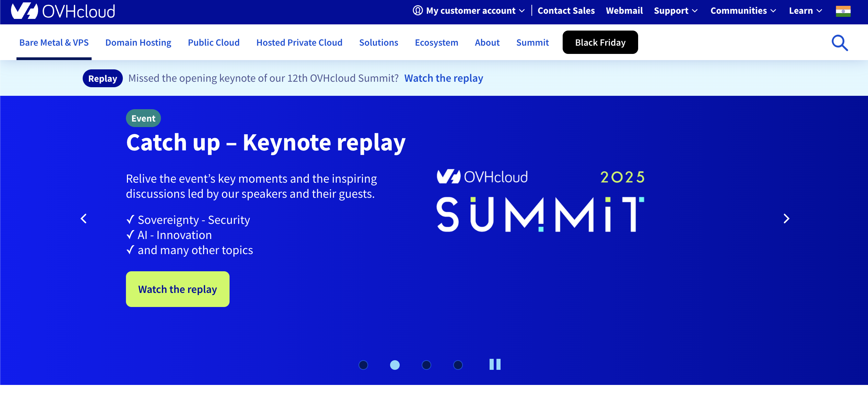Select the third carousel slide dot

click(426, 365)
